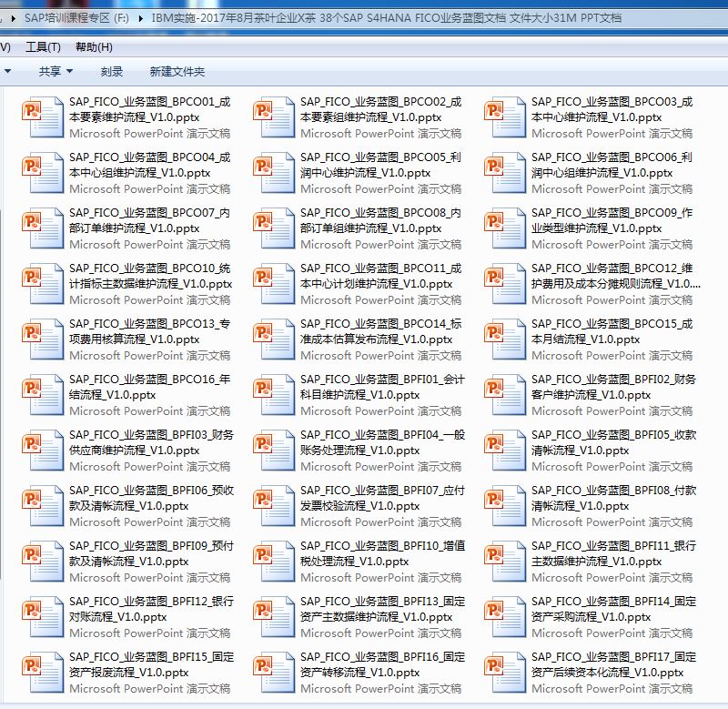Viewport: 728px width, 709px height.
Task: Select the BPCO03 成本中心维护流程 file icon
Action: 505,117
